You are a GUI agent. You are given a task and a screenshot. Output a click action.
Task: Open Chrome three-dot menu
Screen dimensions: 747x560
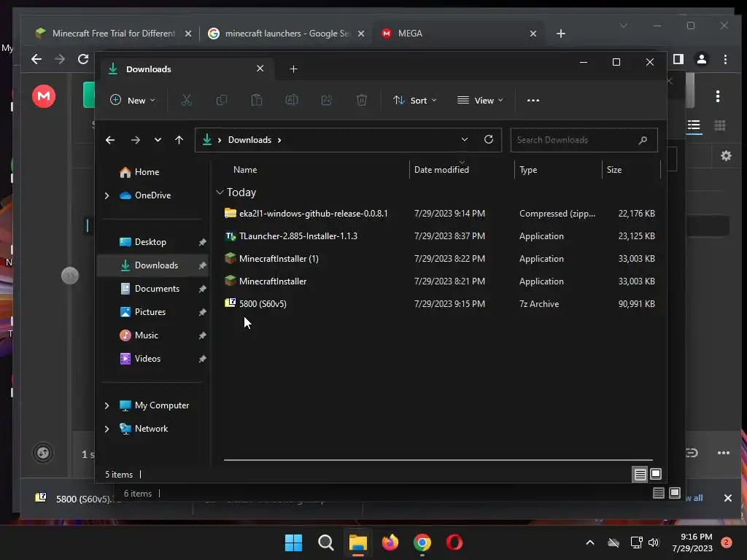click(725, 59)
